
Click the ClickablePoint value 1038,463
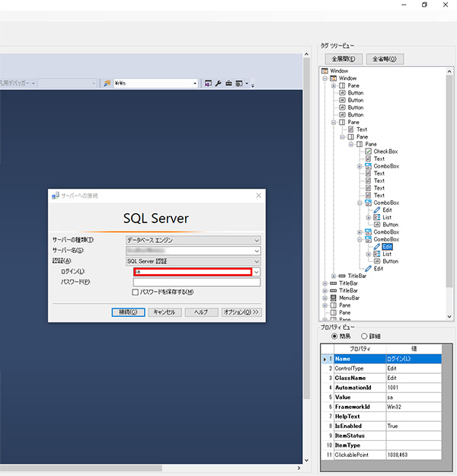(x=414, y=455)
